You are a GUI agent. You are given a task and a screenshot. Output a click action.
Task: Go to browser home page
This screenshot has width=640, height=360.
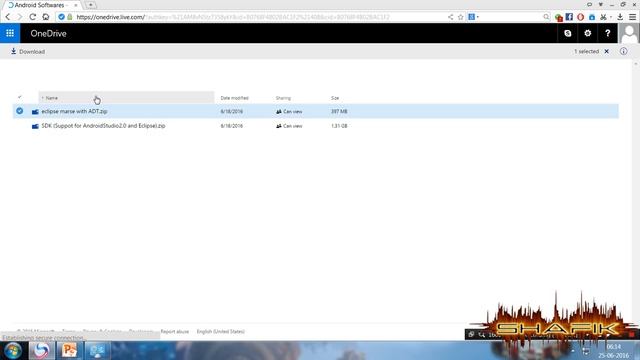coord(46,17)
